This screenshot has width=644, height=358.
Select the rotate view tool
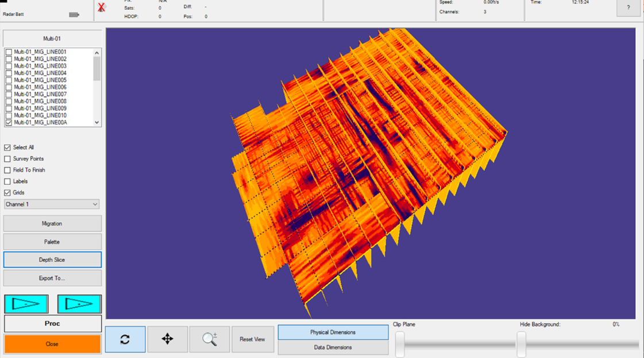(x=125, y=339)
